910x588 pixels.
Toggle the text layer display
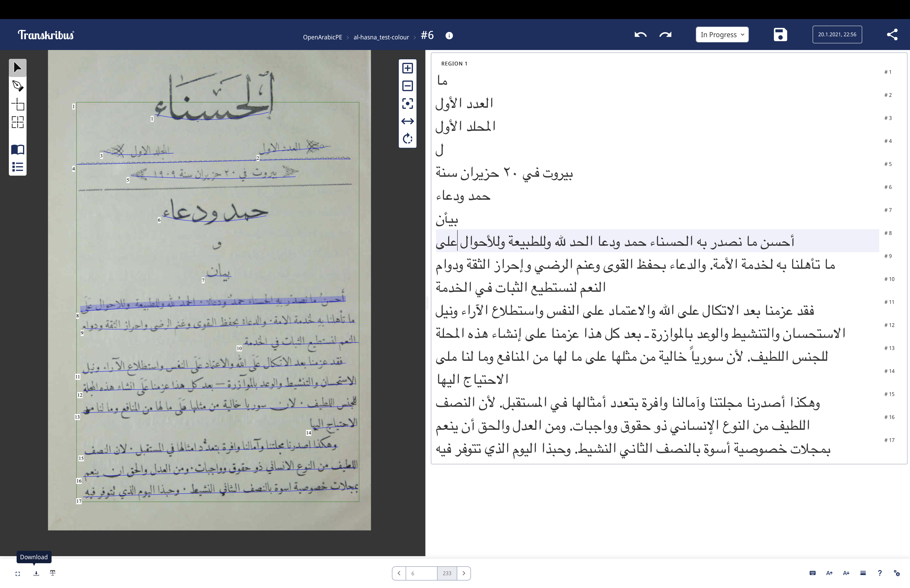[x=53, y=573]
